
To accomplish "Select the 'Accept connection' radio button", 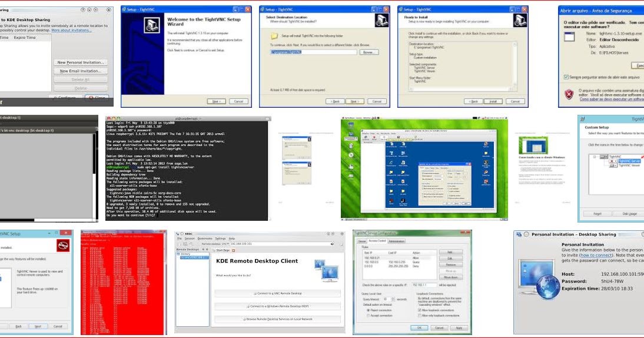I will click(367, 315).
